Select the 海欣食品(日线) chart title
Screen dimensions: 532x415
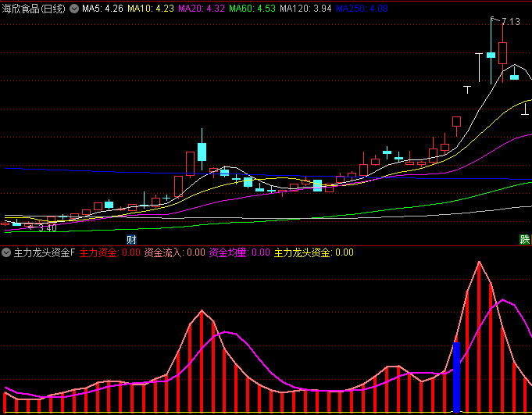(x=34, y=9)
